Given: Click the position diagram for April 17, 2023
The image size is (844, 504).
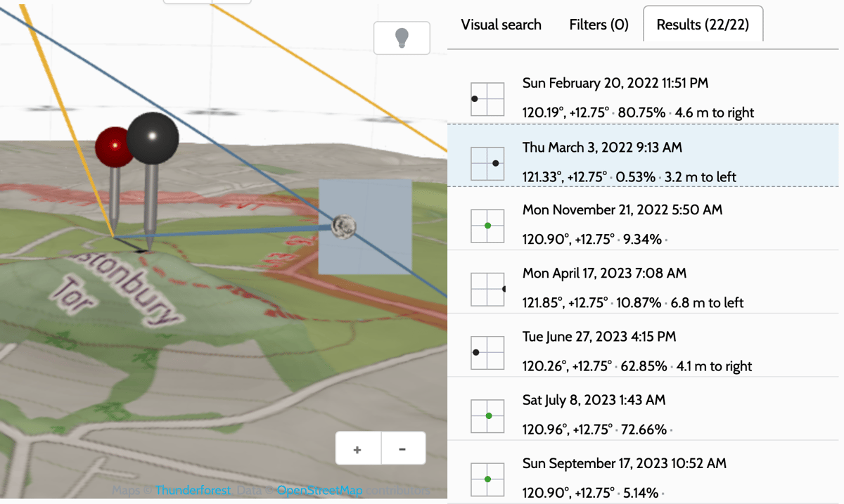Looking at the screenshot, I should coord(487,288).
